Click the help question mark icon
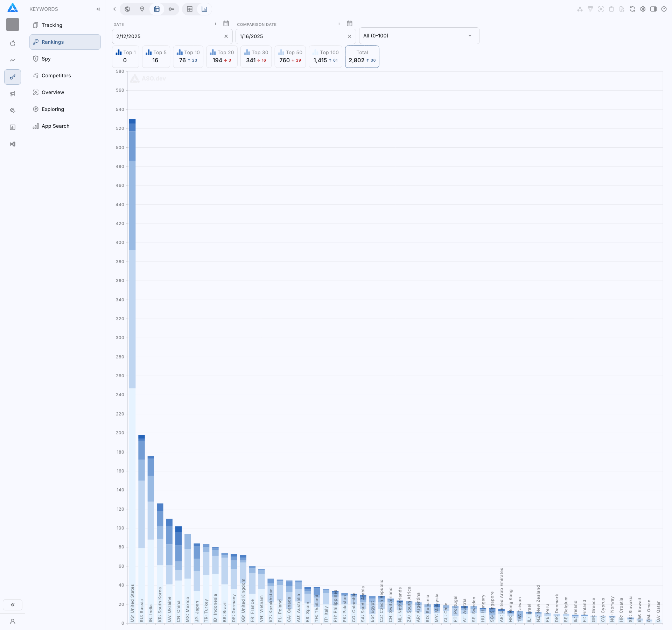This screenshot has height=630, width=672. pyautogui.click(x=664, y=9)
